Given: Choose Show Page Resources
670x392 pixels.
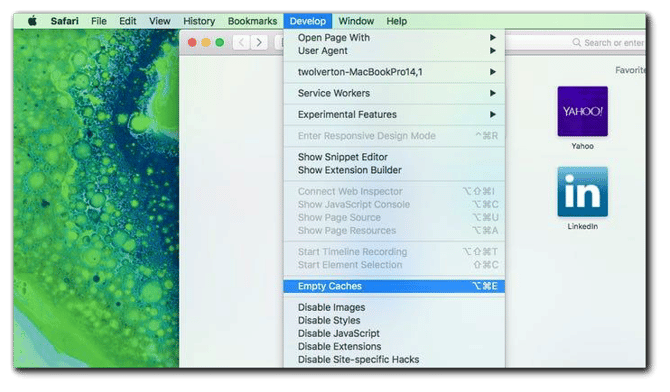Looking at the screenshot, I should coord(394,230).
